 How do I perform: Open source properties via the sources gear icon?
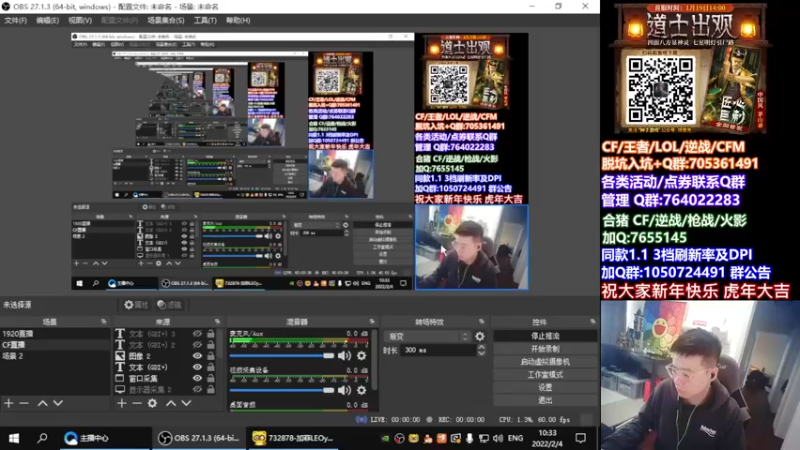(152, 403)
